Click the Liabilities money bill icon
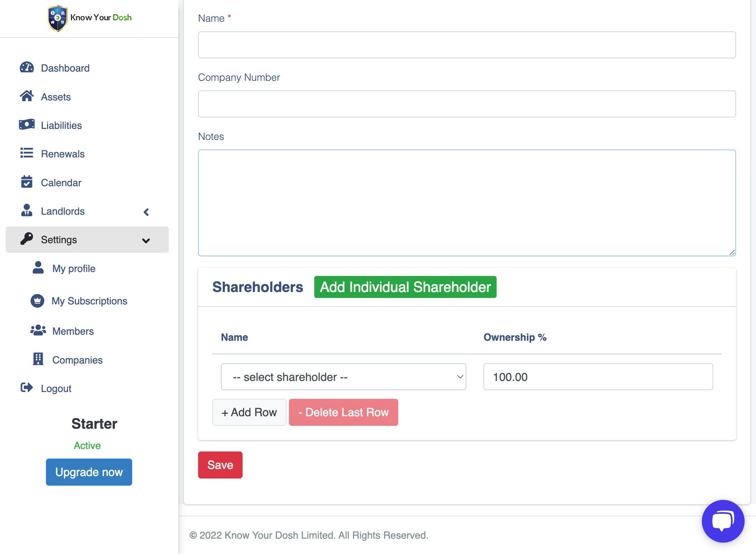Viewport: 756px width, 554px height. point(27,125)
